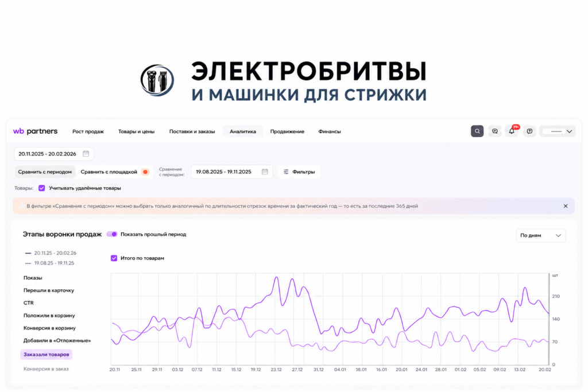Open the help question mark icon
This screenshot has width=588, height=392.
pyautogui.click(x=529, y=131)
